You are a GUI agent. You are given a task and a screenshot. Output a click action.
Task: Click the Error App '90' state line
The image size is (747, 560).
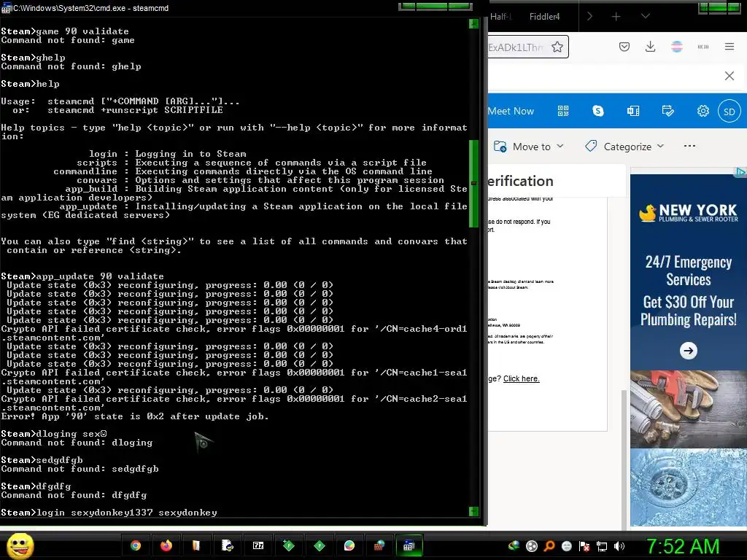[135, 416]
